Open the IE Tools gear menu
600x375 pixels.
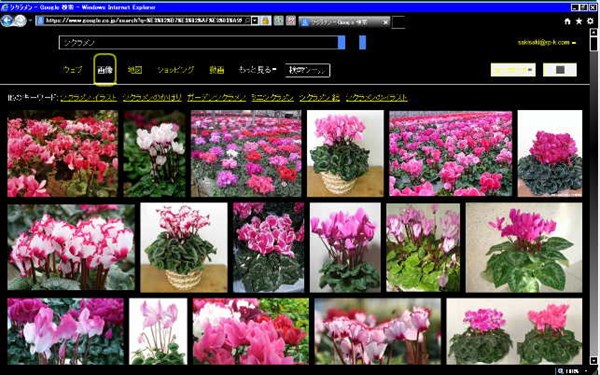point(590,21)
